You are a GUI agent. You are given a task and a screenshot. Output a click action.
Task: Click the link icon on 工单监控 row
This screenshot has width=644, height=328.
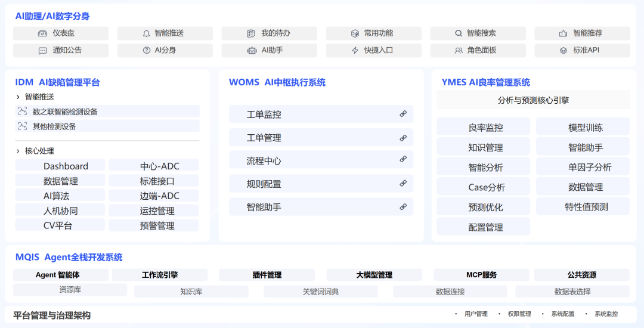click(403, 114)
